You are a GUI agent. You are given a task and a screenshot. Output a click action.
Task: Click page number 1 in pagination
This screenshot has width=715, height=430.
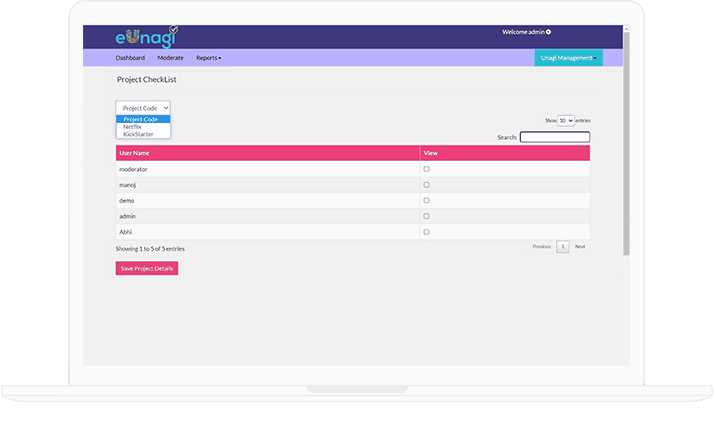563,246
